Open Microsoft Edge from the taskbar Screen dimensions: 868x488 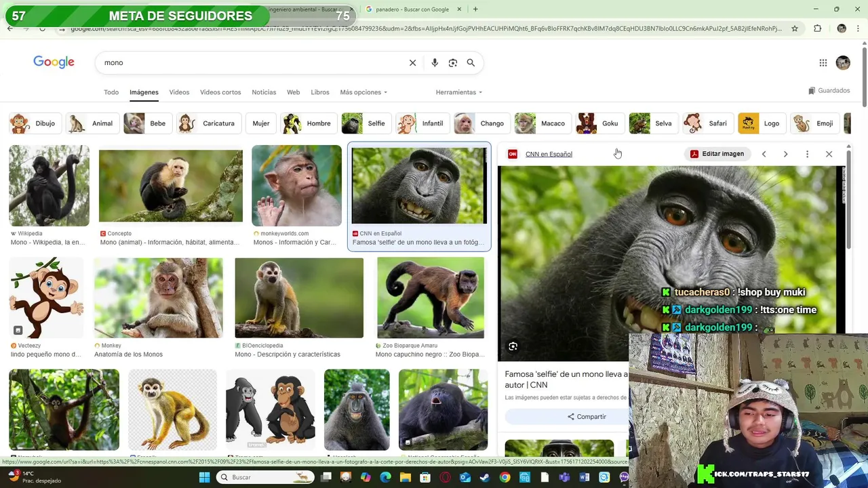point(386,477)
